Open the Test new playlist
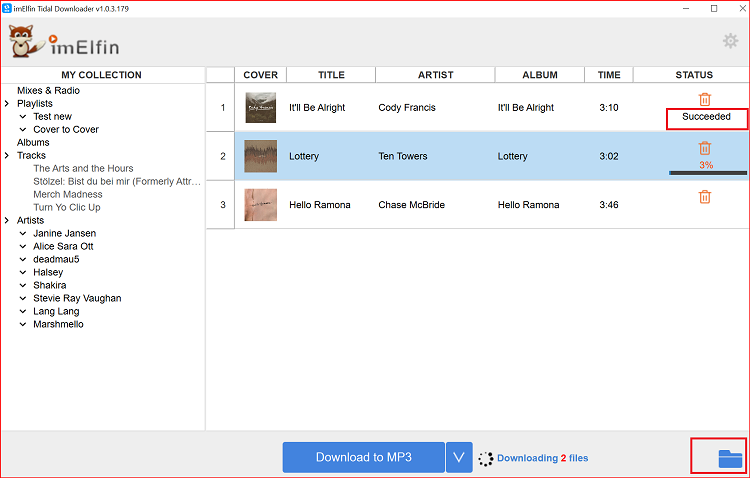750x478 pixels. coord(52,116)
